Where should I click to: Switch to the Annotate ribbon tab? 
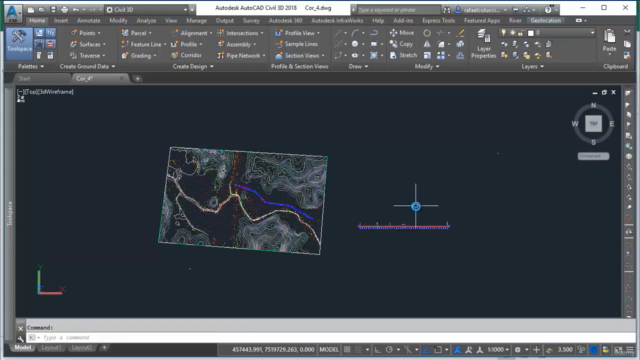click(89, 20)
